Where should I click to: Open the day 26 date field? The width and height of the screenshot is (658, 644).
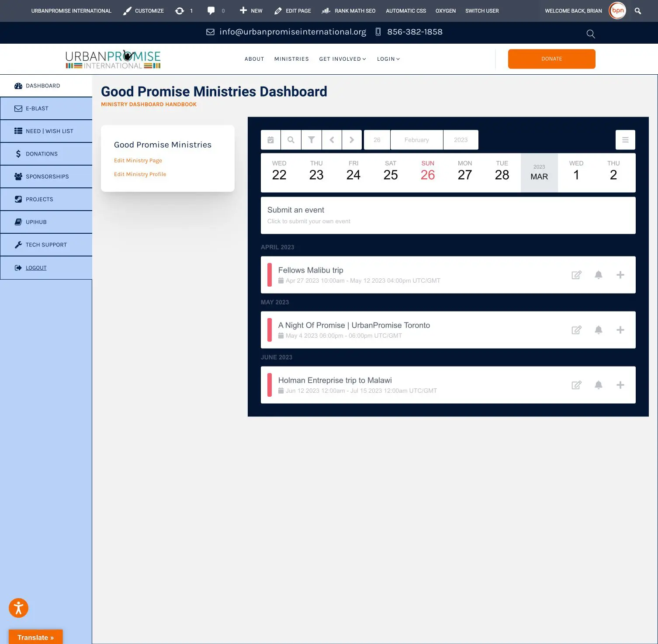point(377,140)
